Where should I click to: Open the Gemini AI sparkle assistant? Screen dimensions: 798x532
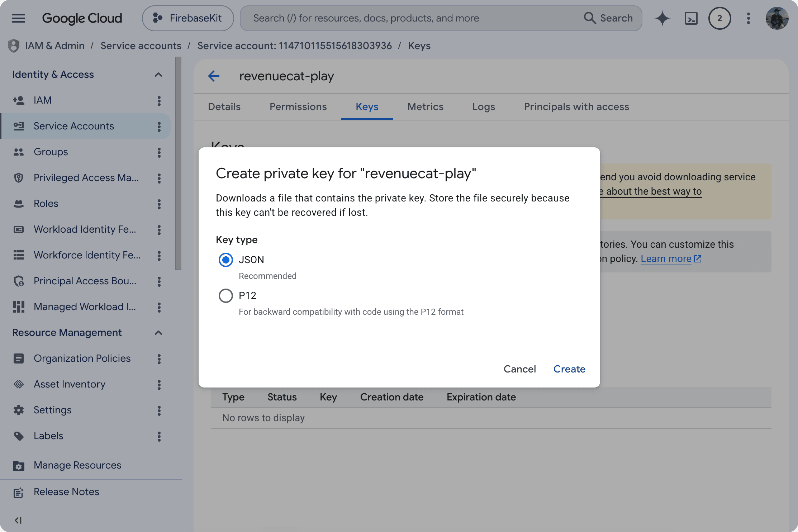pos(662,18)
